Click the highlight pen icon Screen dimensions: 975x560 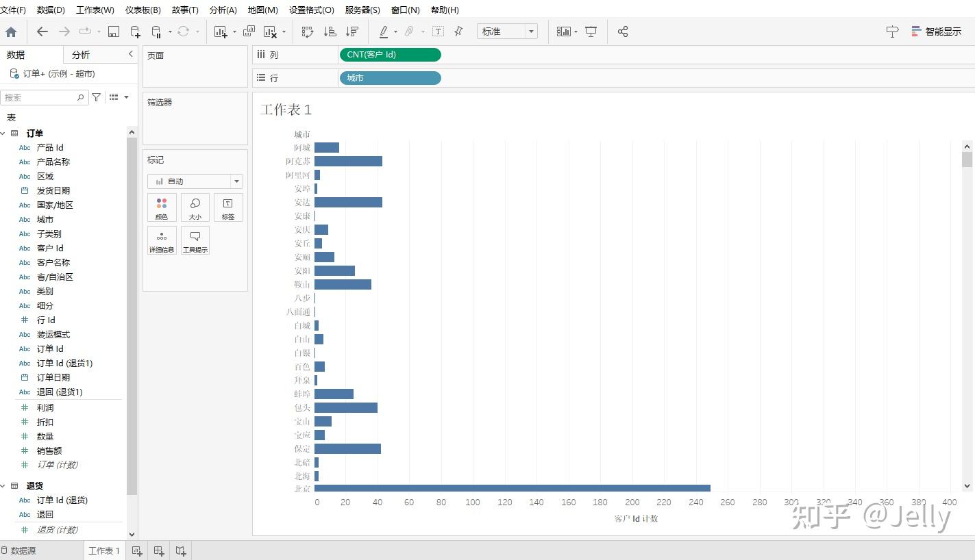384,31
